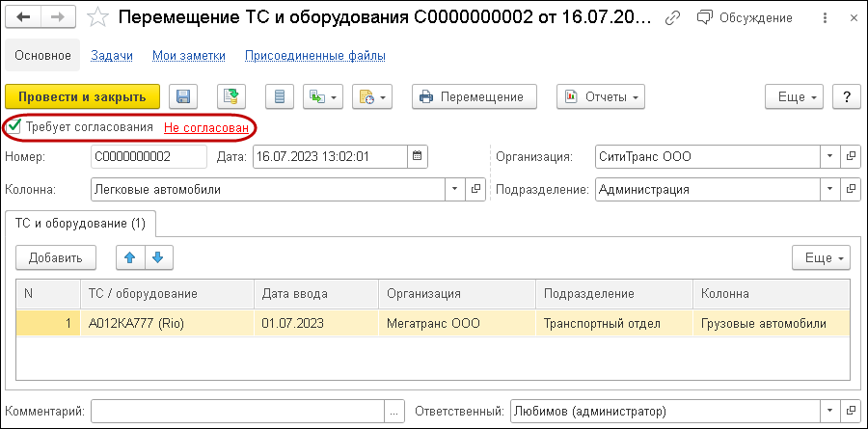868x429 pixels.
Task: Open the Колонна item via open icon
Action: coord(475,189)
